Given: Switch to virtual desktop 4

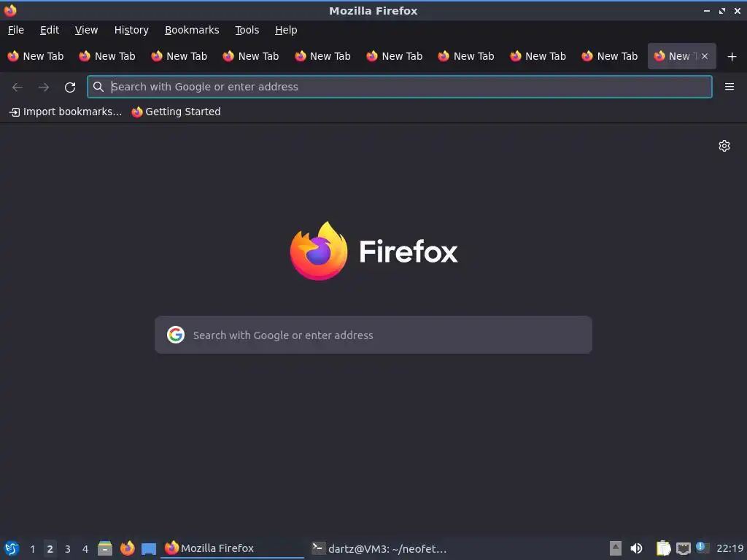Looking at the screenshot, I should pos(85,549).
